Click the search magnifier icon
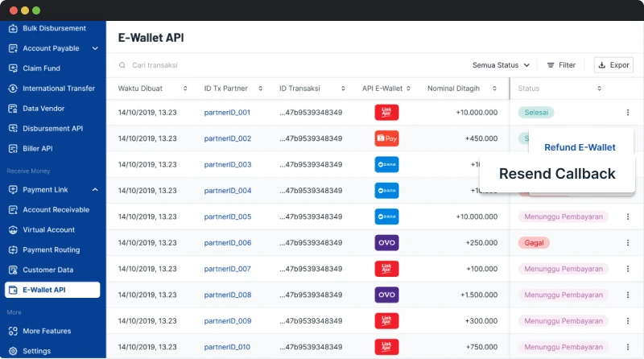This screenshot has height=359, width=644. tap(122, 65)
